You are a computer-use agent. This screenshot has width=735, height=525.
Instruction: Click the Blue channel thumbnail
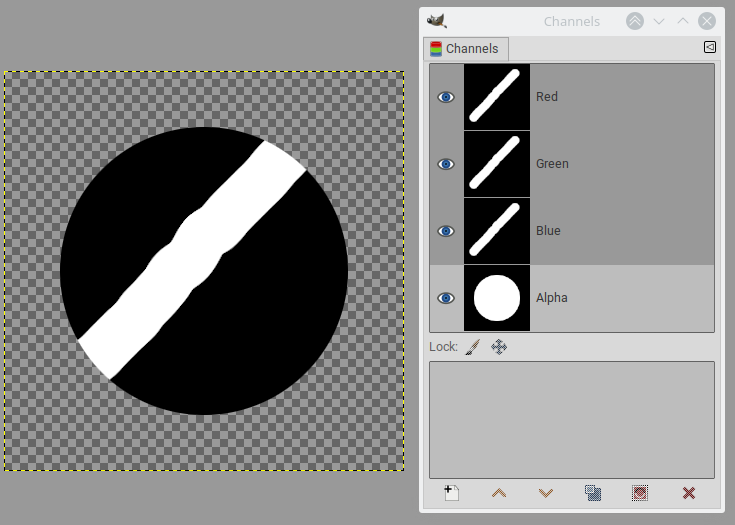[497, 231]
